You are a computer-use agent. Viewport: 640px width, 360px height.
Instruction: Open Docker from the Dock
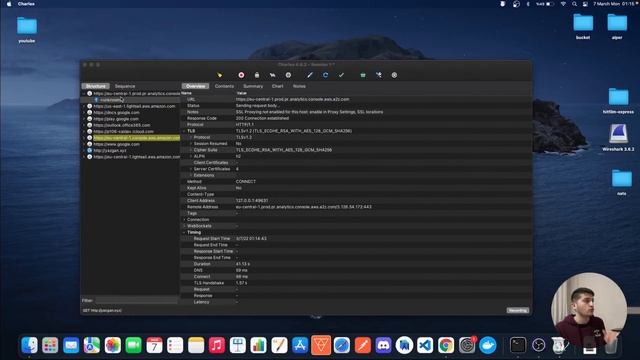tap(487, 345)
